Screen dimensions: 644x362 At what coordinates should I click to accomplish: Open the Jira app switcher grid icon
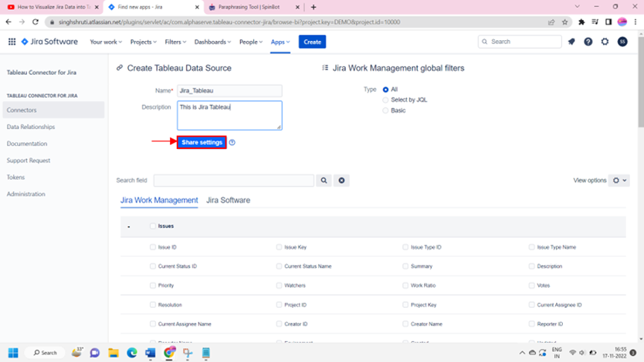coord(12,42)
